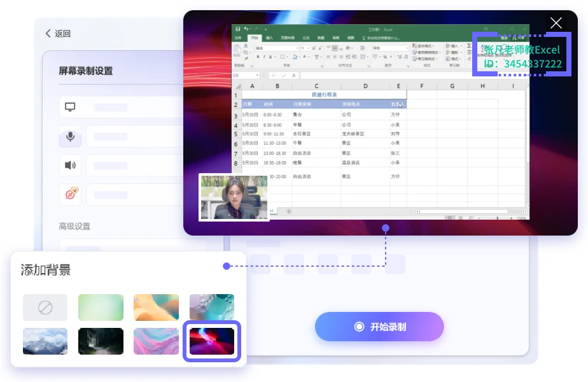
Task: Start recording with 开始录制 button
Action: click(x=379, y=327)
